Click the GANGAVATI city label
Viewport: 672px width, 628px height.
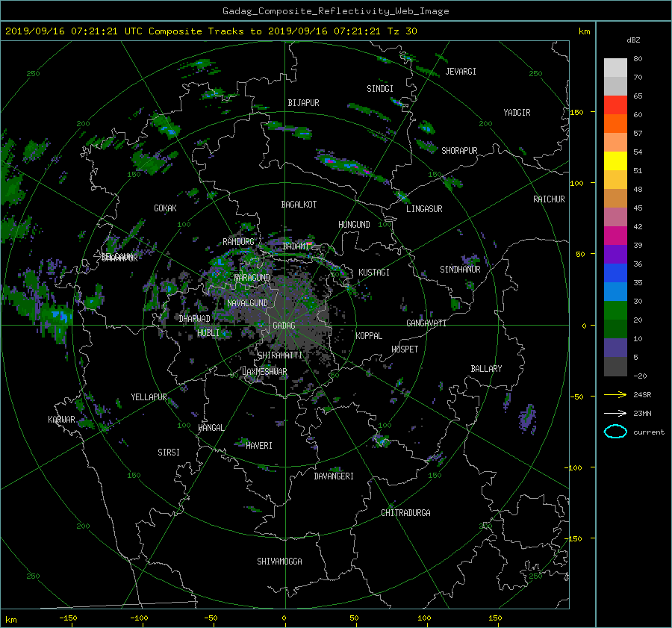point(426,323)
